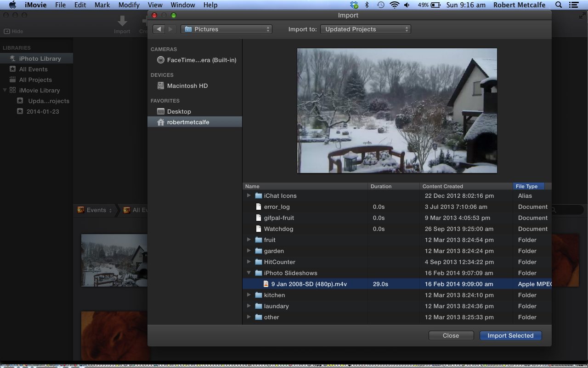Collapse the iPhoto Slideshows folder
Viewport: 588px width, 368px height.
click(x=249, y=273)
